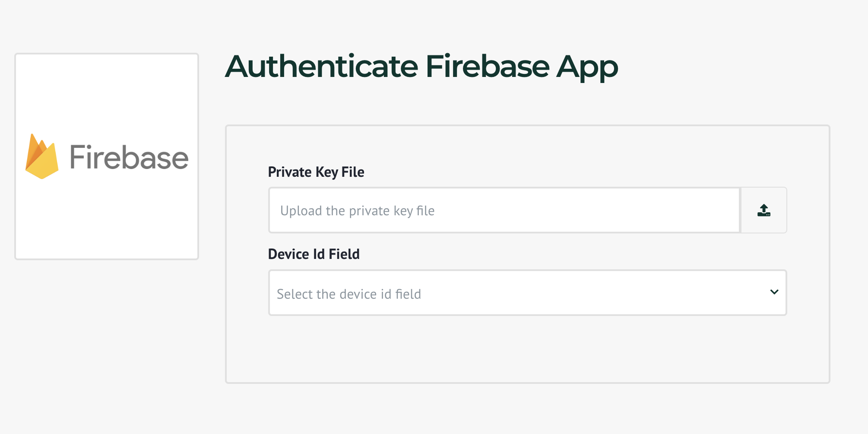Click empty form area below the device id dropdown
This screenshot has height=434, width=868.
click(527, 350)
